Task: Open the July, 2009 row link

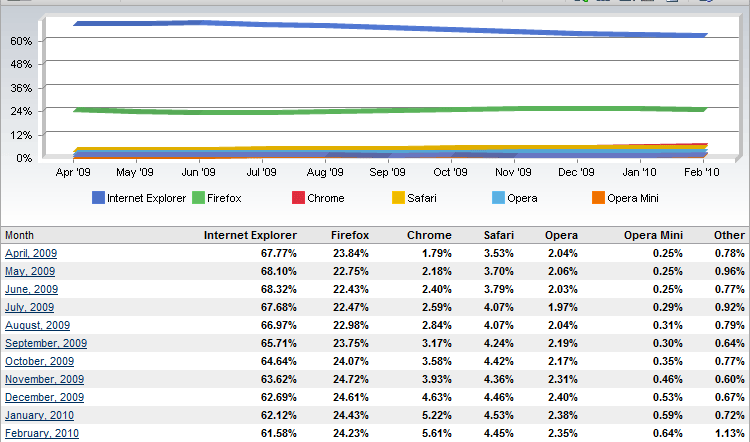Action: coord(30,307)
